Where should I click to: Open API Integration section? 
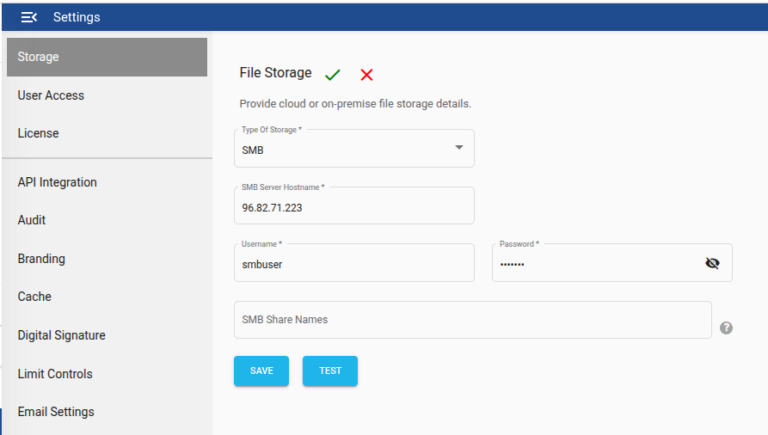coord(57,183)
